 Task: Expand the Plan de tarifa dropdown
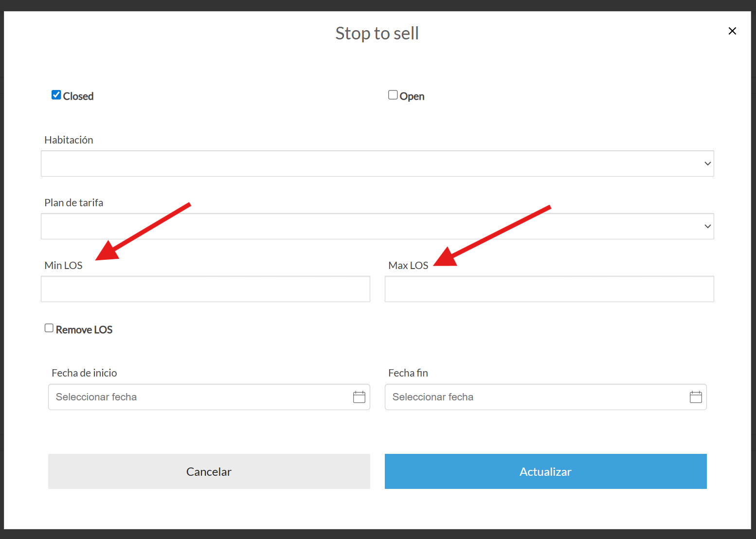point(377,226)
